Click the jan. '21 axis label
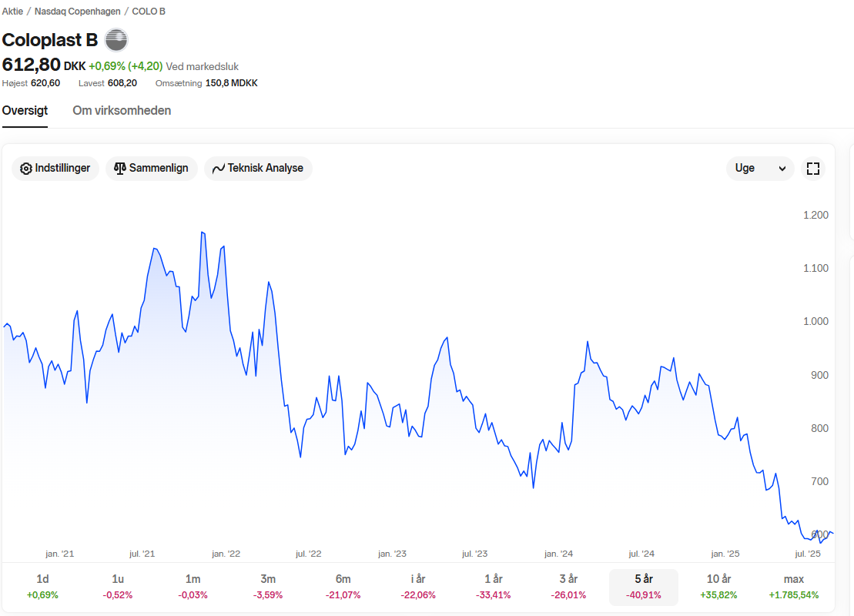Image resolution: width=854 pixels, height=616 pixels. (x=59, y=554)
